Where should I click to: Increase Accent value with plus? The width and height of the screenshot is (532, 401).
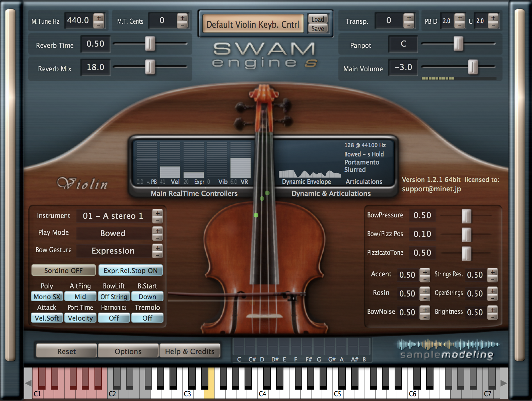point(425,272)
